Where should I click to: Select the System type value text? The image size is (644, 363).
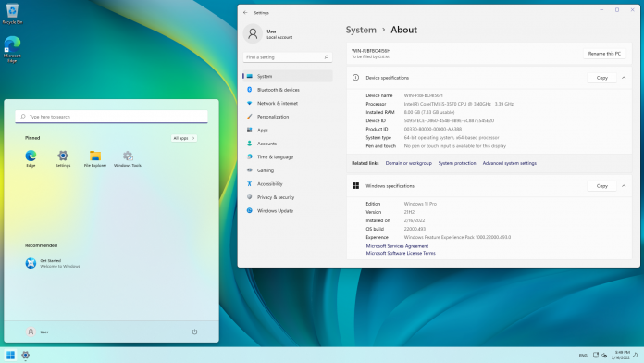[452, 138]
